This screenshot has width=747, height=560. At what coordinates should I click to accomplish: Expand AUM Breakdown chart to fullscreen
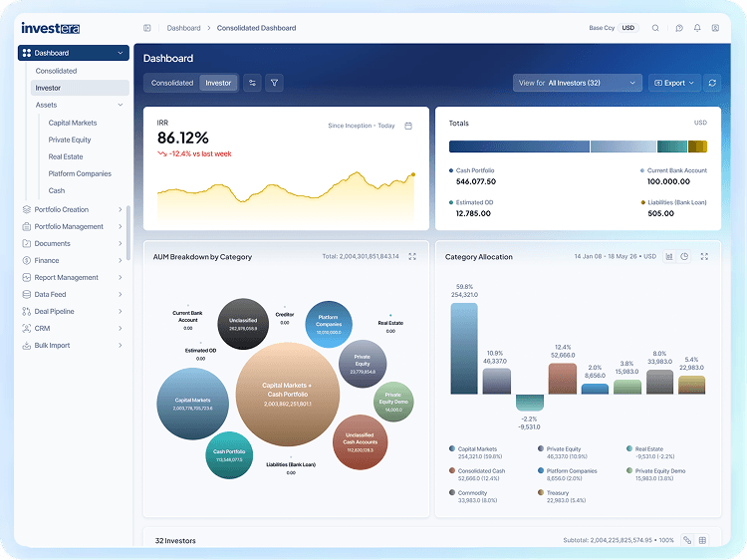tap(412, 256)
